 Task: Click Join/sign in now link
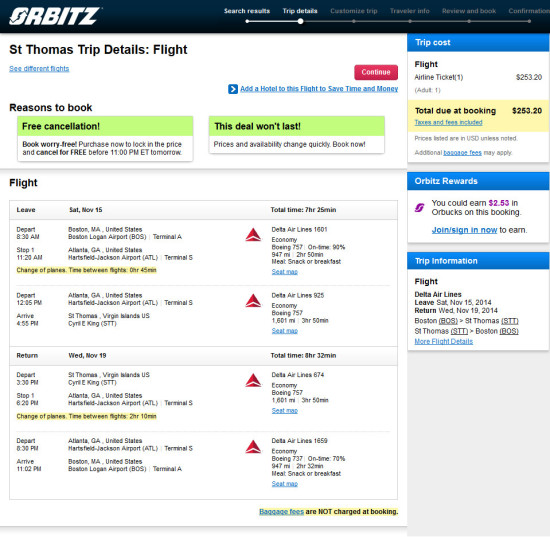(x=464, y=230)
